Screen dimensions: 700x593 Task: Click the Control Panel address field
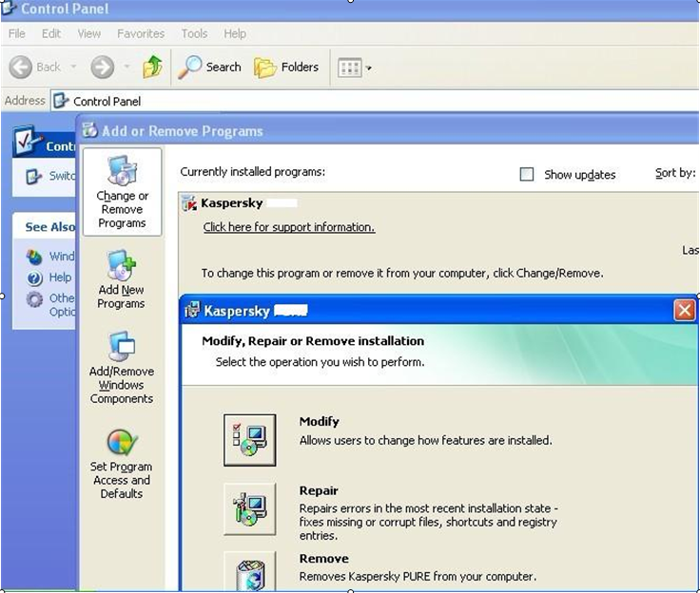coord(375,102)
